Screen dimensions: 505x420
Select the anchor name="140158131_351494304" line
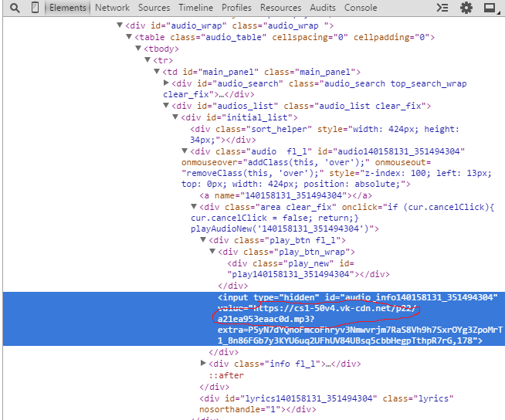[286, 195]
